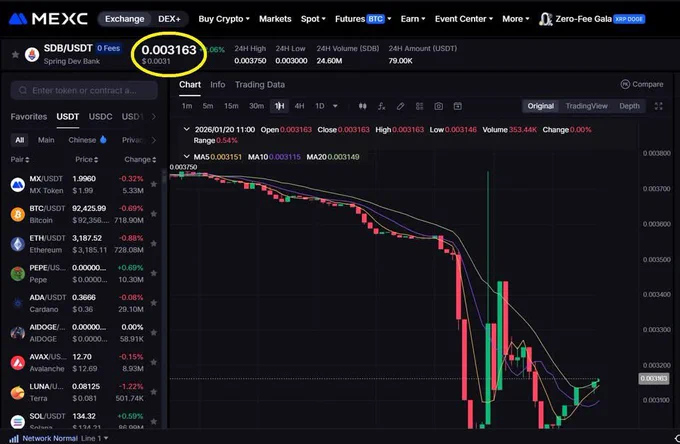This screenshot has height=444, width=680.
Task: Switch chart to TradingView mode
Action: pos(586,106)
